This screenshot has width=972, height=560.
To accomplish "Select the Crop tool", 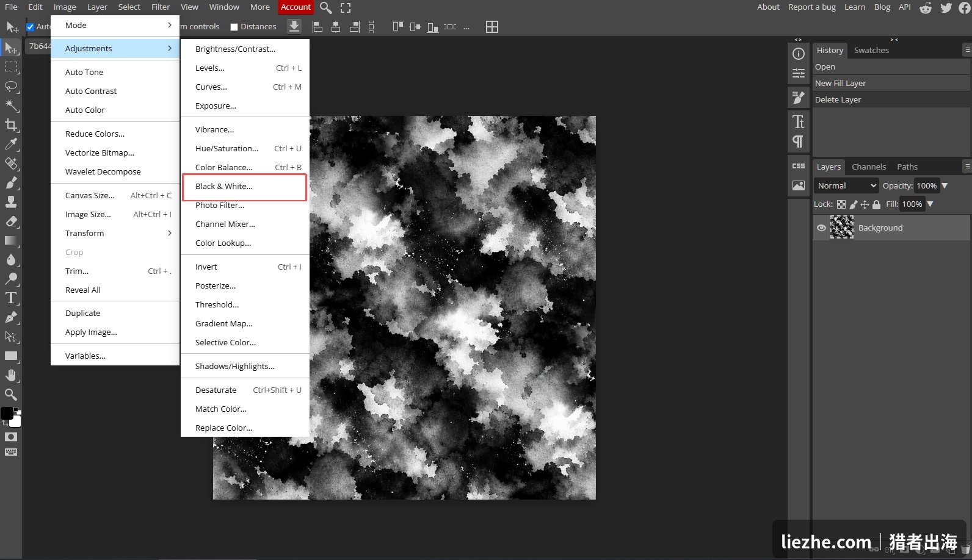I will [x=11, y=125].
